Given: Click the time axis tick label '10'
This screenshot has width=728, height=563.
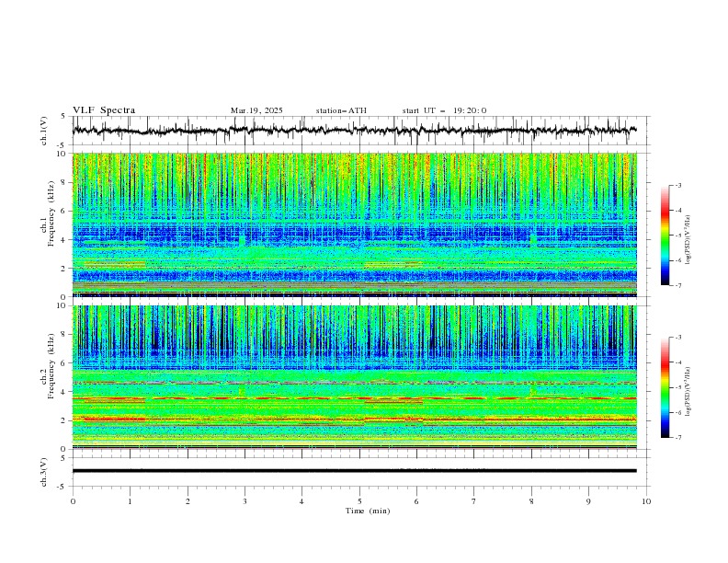Looking at the screenshot, I should [646, 501].
